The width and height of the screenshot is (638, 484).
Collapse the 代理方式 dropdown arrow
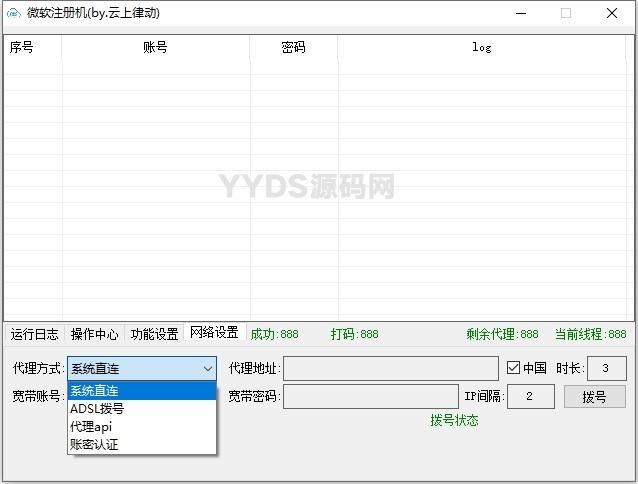(207, 368)
